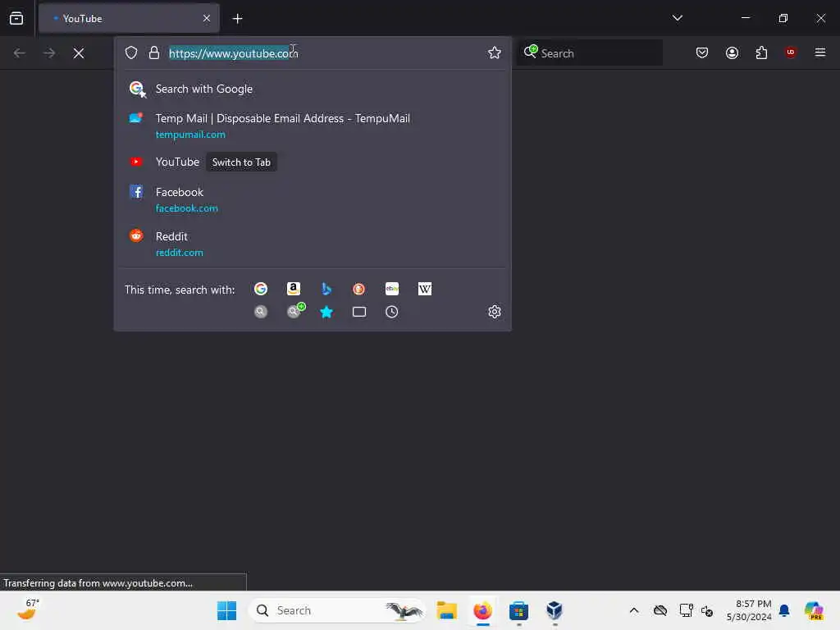Save page to Pocket
840x630 pixels.
click(x=702, y=52)
